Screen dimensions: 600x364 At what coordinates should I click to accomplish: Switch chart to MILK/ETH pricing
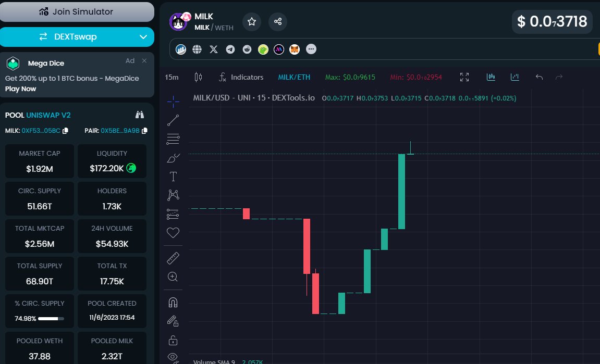click(x=294, y=77)
